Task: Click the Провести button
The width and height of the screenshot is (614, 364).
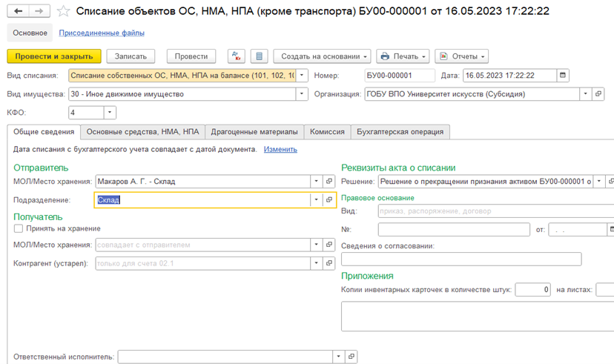Action: [191, 56]
